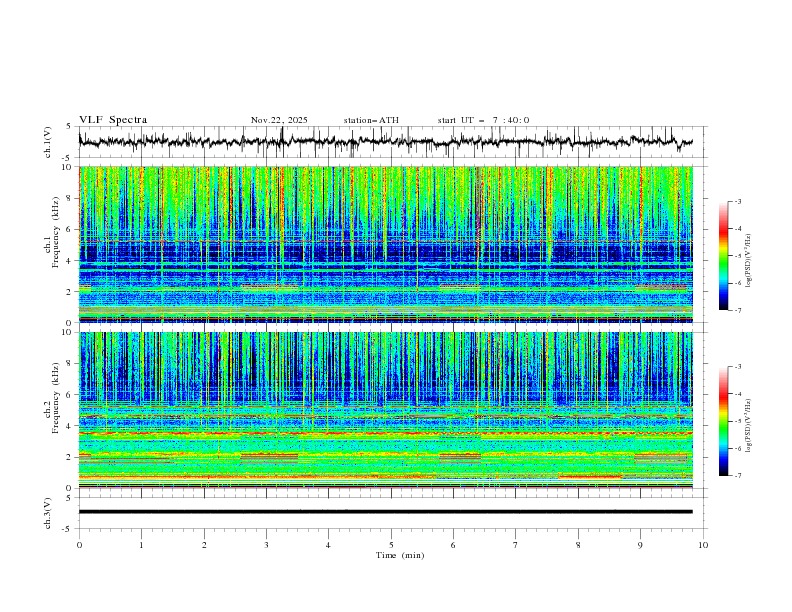Click time axis tick label "1"
This screenshot has width=792, height=612.
click(141, 545)
